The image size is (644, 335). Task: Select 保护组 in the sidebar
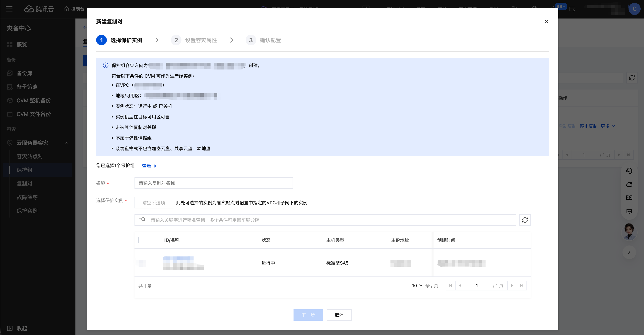pos(38,170)
